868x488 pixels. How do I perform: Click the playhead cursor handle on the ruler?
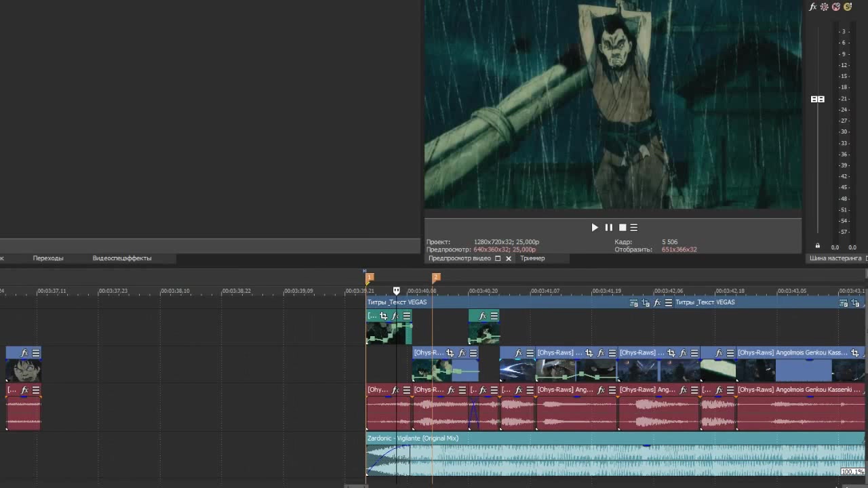[397, 291]
